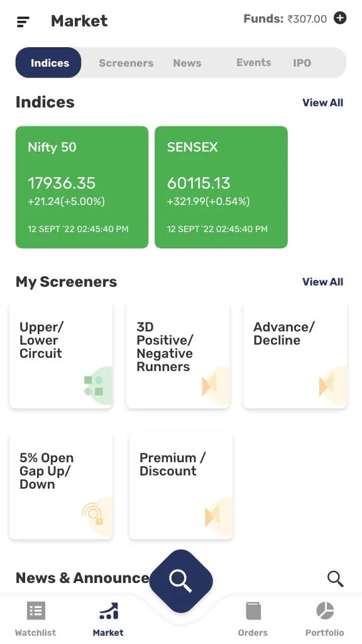Open the Upper/Lower Circuit screener card
Viewport: 362px width, 644px height.
point(61,354)
